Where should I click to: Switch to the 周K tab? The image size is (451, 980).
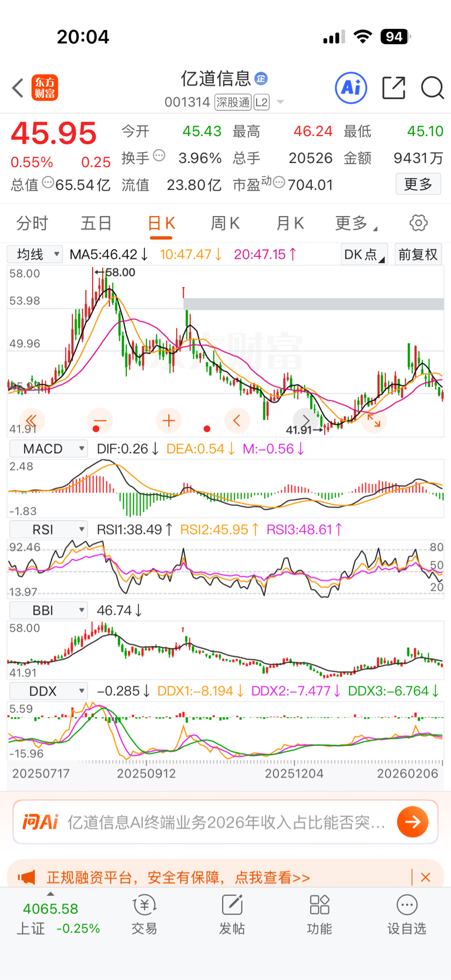pyautogui.click(x=225, y=223)
